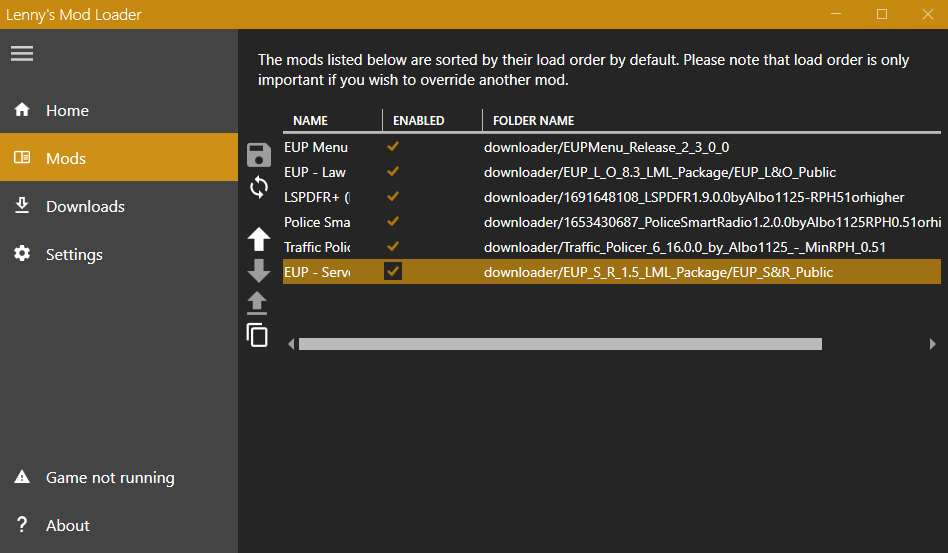Minimize the Lenny's Mod Loader window
948x553 pixels.
pos(836,14)
